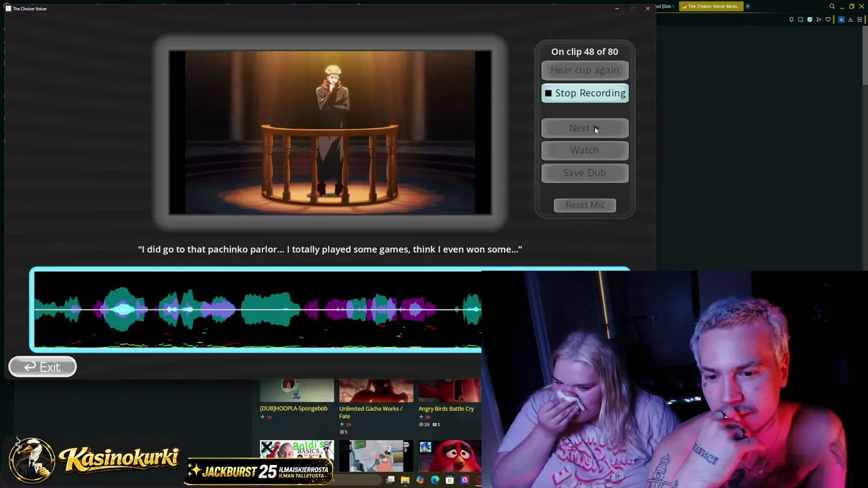This screenshot has height=488, width=868.
Task: Open the [DUB]HOOPLA-Spongebob title link
Action: (x=294, y=409)
